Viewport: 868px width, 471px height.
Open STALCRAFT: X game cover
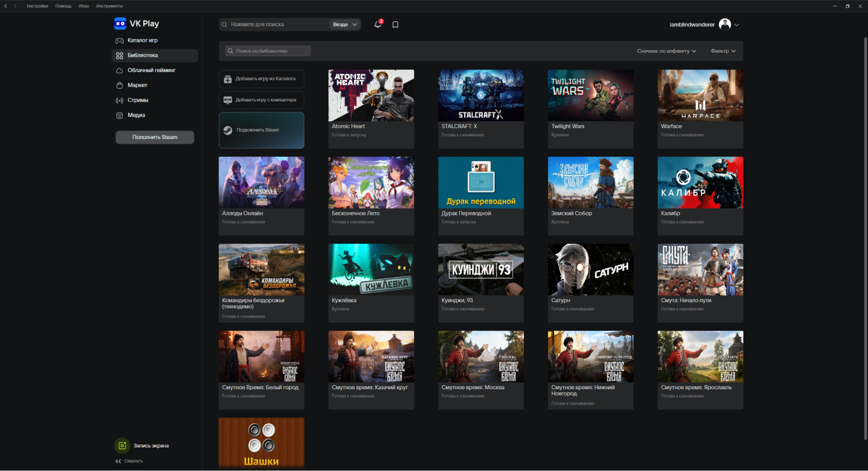tap(481, 96)
